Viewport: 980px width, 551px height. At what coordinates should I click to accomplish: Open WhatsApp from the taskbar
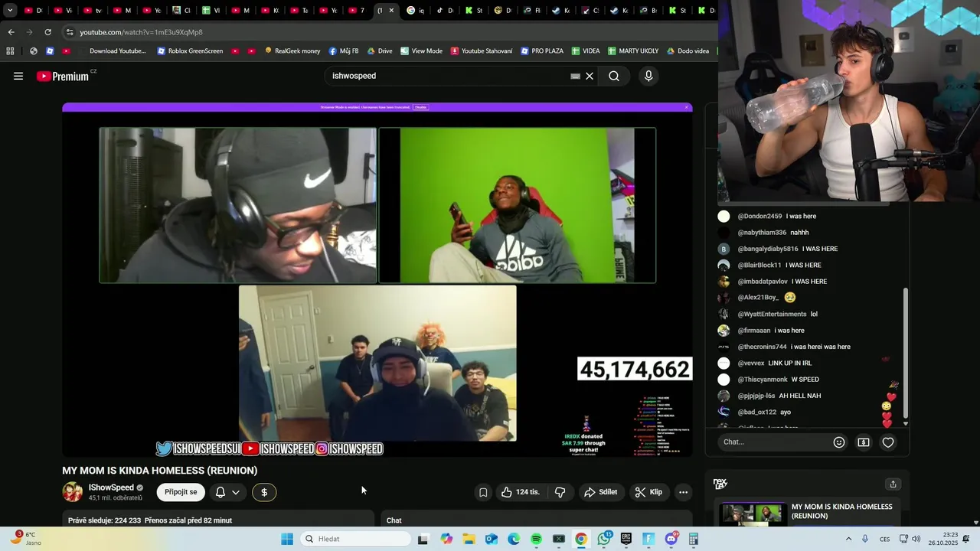[604, 539]
